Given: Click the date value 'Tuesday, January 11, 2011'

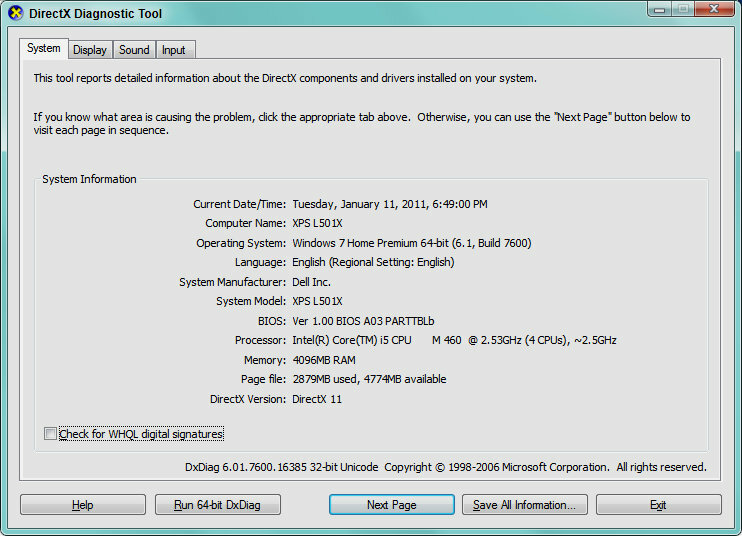Looking at the screenshot, I should [360, 204].
